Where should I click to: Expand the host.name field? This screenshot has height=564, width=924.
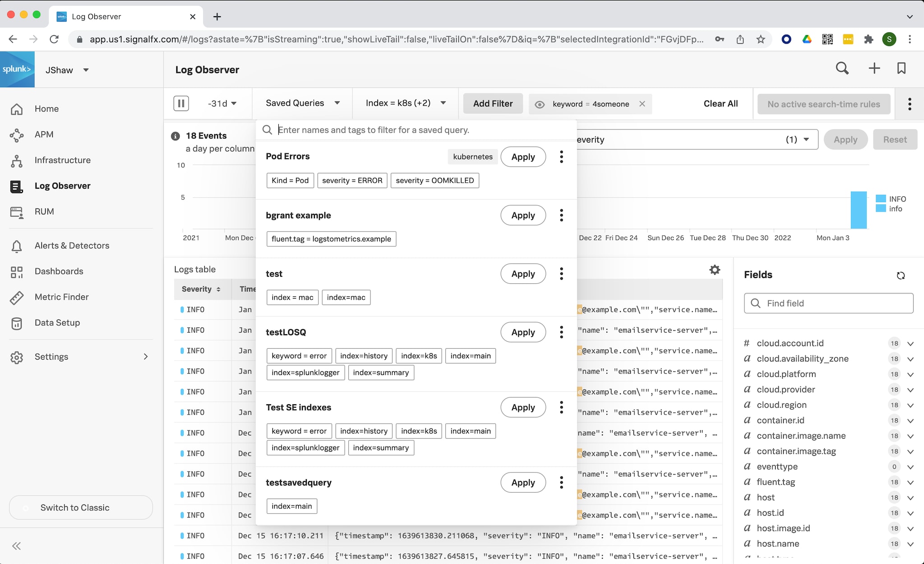(910, 544)
